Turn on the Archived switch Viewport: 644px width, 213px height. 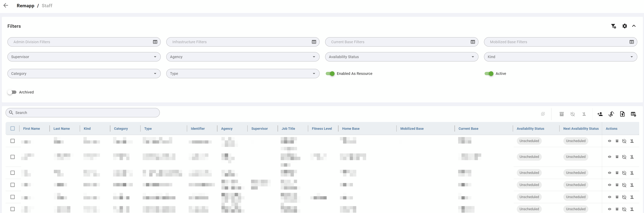pos(12,92)
